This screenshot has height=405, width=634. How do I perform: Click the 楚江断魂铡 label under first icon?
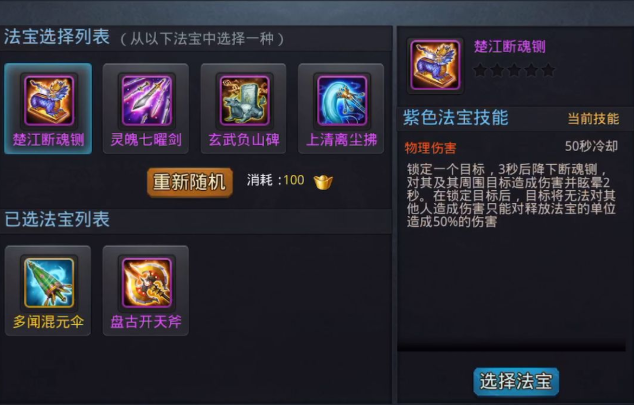(49, 140)
